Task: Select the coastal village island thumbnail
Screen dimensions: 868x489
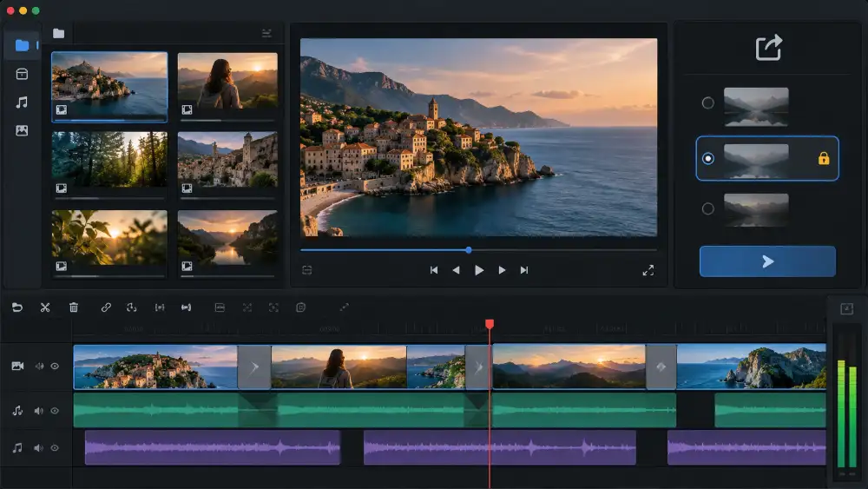Action: coord(109,86)
